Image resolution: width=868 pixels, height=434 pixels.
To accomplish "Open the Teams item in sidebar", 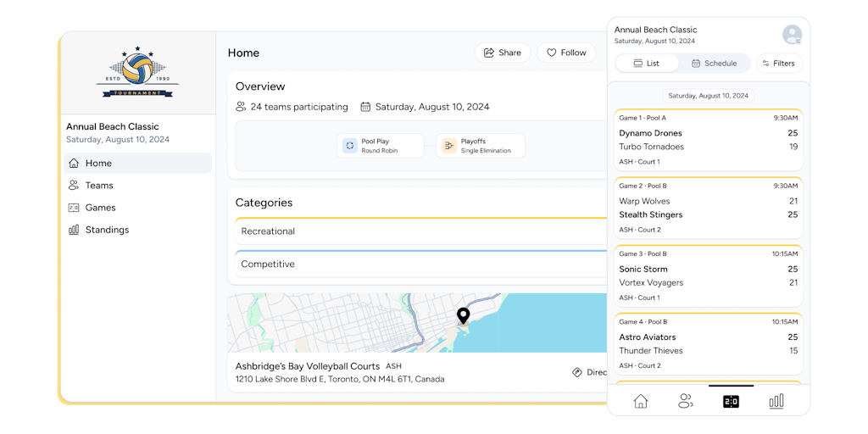I will pos(138,186).
